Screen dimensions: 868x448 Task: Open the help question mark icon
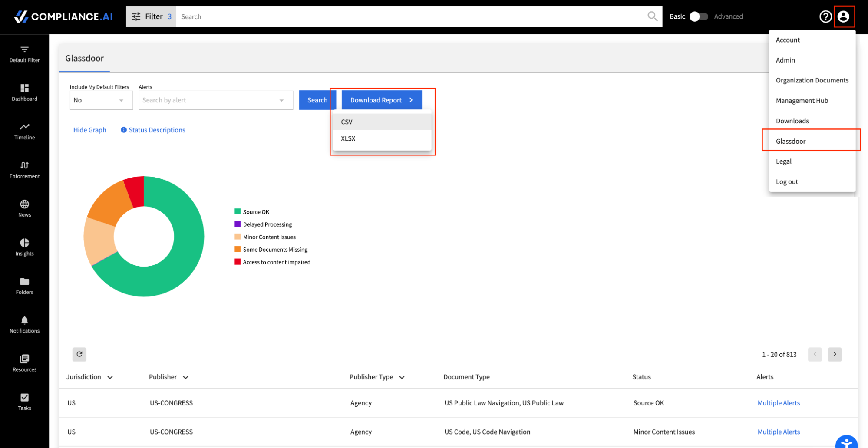825,16
